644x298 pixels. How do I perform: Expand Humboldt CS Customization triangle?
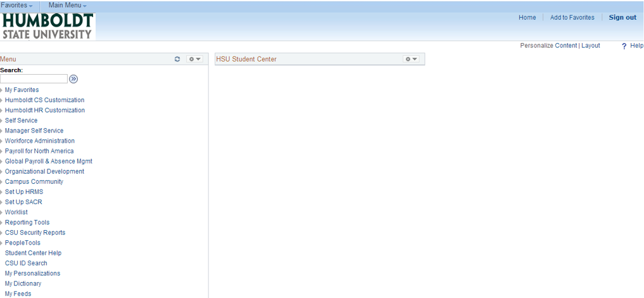coord(2,100)
